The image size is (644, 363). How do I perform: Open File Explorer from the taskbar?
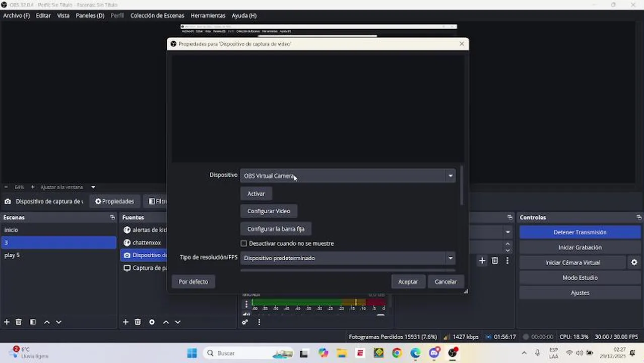342,353
